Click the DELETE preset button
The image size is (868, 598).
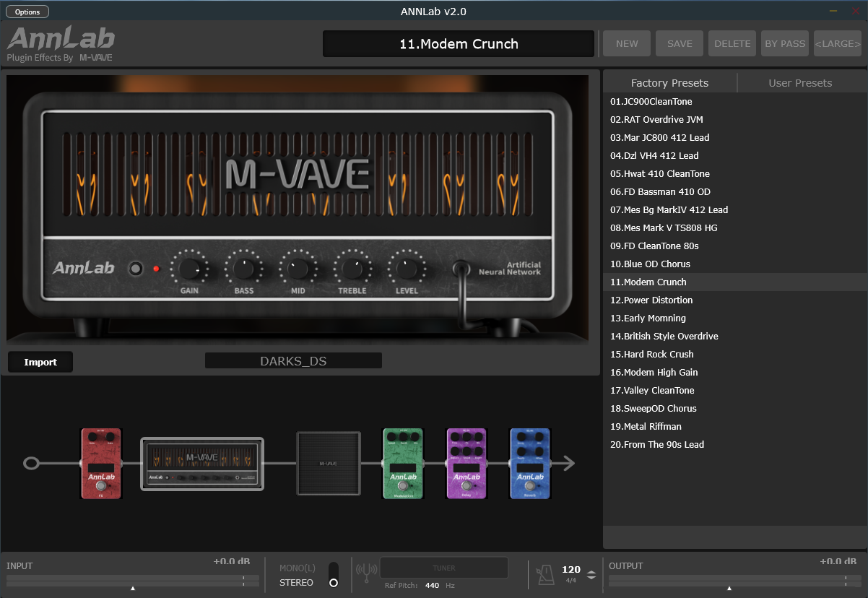[732, 43]
